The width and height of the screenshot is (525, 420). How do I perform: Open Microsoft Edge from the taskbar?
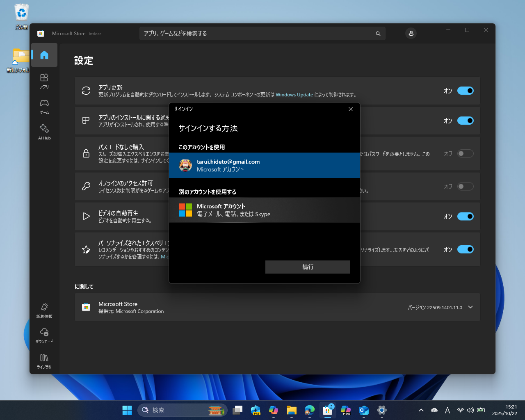310,410
